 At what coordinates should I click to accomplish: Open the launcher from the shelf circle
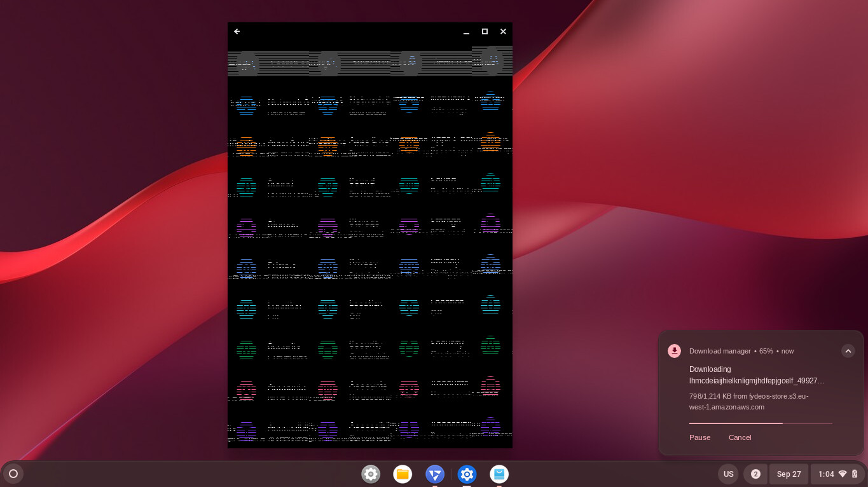point(13,474)
